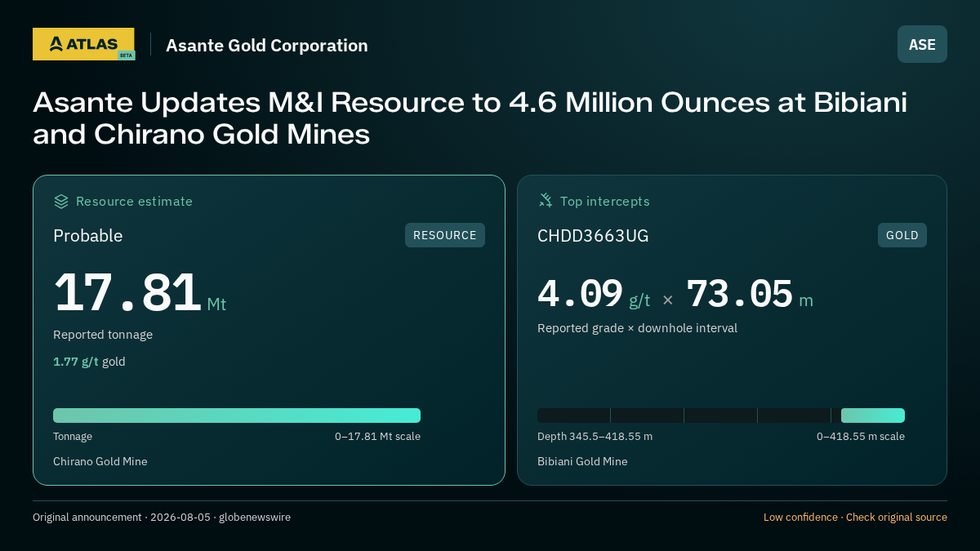The image size is (980, 551).
Task: Click the GOLD tag badge
Action: click(902, 235)
